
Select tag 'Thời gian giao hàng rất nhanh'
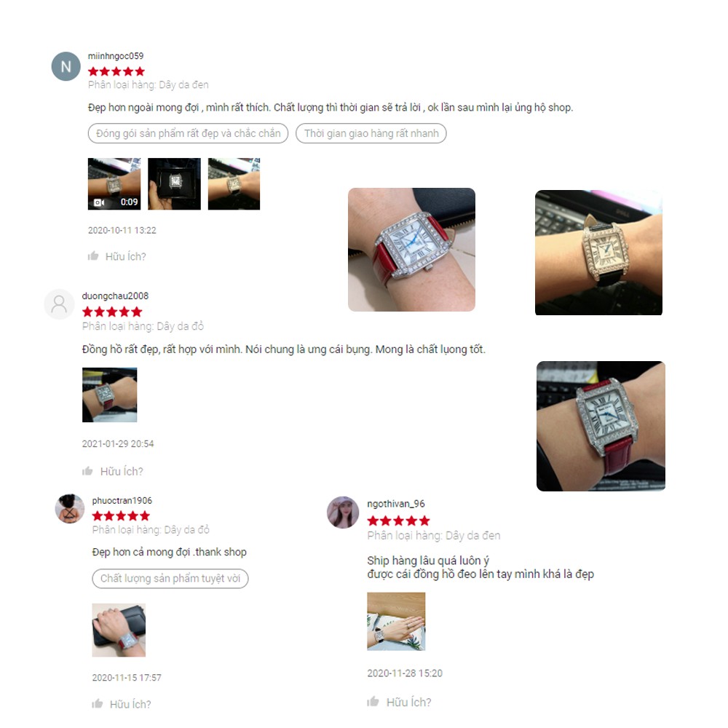click(371, 133)
